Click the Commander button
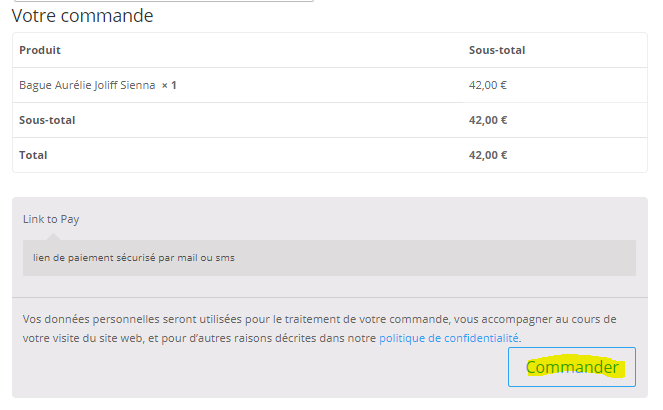This screenshot has width=663, height=410. pos(571,368)
